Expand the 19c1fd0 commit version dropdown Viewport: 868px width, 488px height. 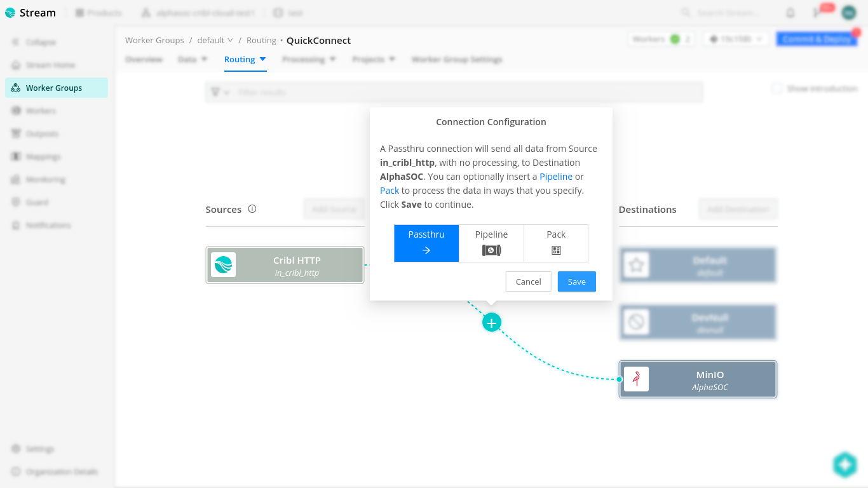click(735, 38)
